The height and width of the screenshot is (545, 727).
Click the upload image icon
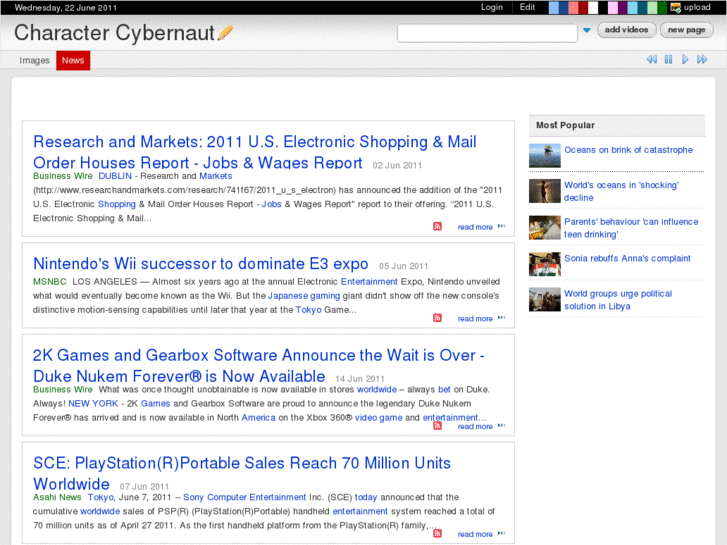pyautogui.click(x=676, y=7)
